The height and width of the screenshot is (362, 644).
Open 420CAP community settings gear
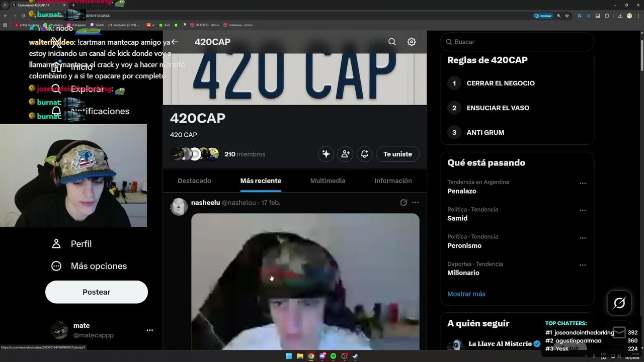click(x=412, y=42)
